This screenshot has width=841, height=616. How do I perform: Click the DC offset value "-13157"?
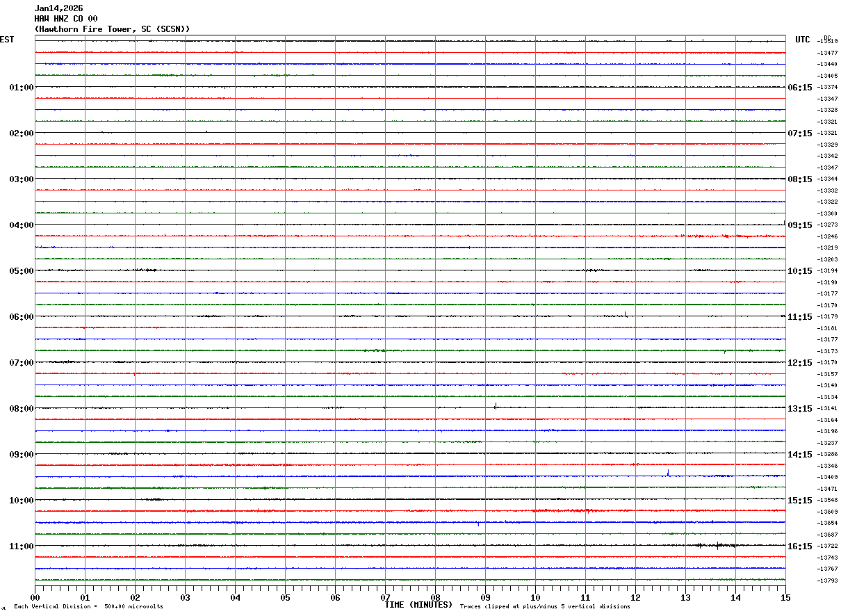click(828, 374)
